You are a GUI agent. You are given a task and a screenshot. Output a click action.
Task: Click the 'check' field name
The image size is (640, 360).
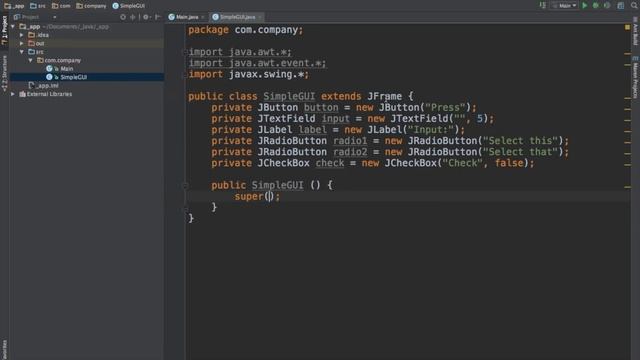point(330,163)
